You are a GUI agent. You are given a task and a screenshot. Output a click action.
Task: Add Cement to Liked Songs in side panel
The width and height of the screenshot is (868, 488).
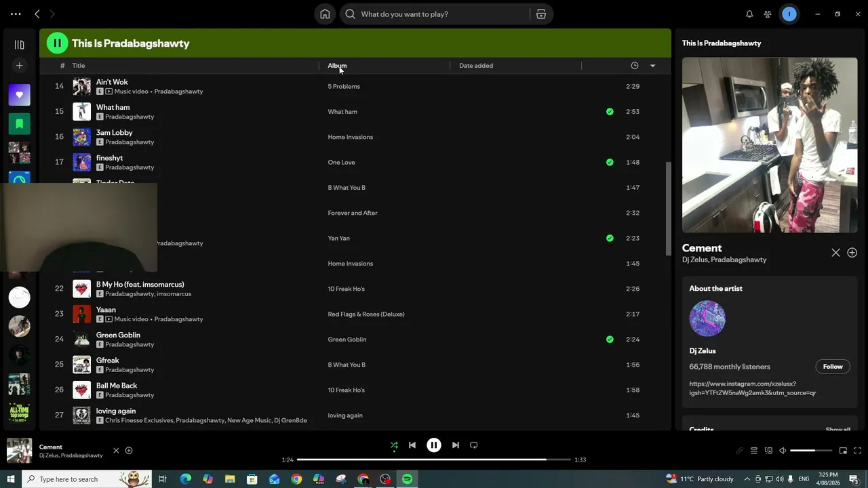coord(852,253)
